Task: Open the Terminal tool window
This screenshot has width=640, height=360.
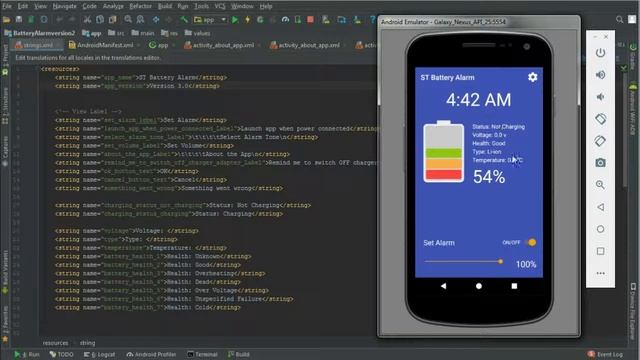Action: pos(202,354)
